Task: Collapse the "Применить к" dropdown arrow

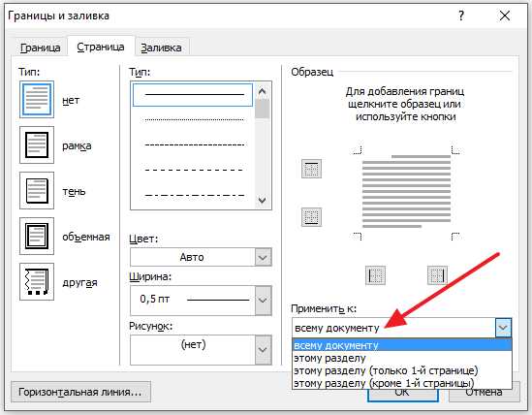Action: [503, 328]
